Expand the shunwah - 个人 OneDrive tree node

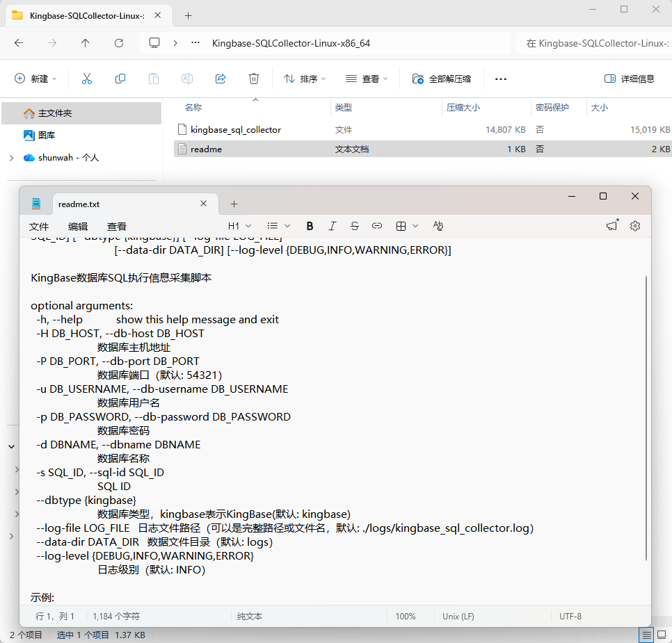12,158
